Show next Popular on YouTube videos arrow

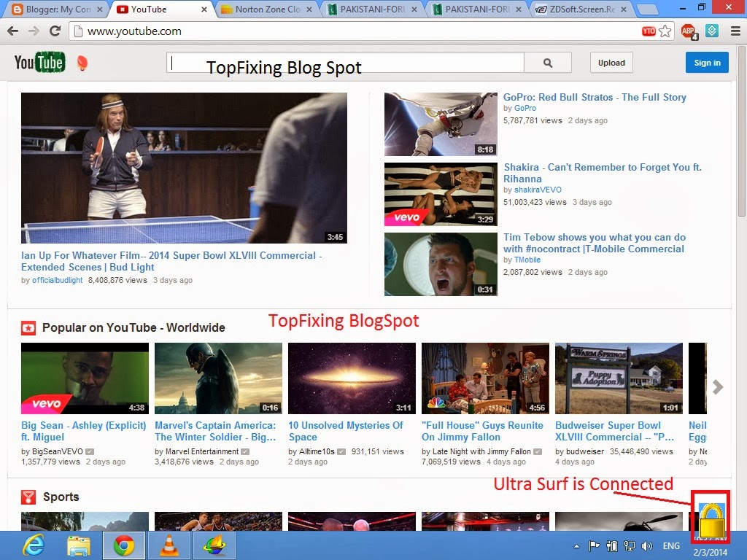pyautogui.click(x=718, y=387)
